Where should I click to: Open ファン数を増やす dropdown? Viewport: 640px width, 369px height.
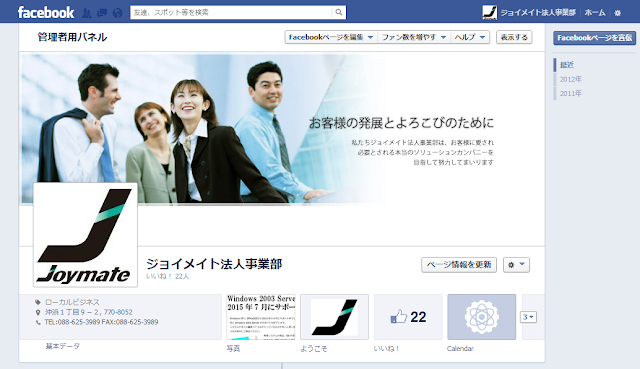tap(414, 37)
